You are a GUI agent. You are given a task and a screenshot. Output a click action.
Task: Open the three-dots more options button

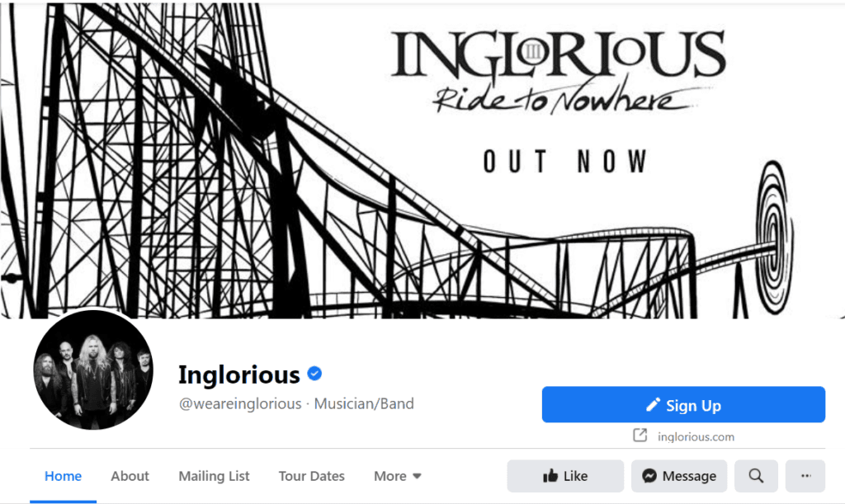(x=805, y=475)
